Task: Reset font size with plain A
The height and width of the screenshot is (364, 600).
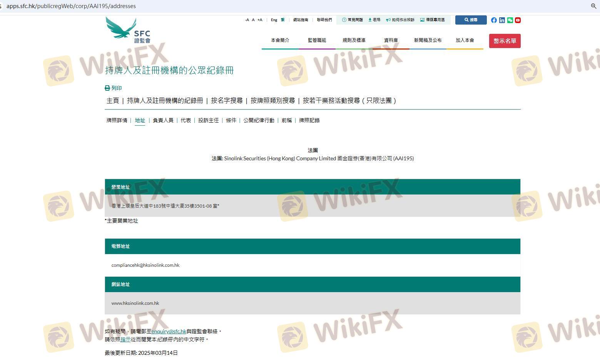Action: [x=253, y=20]
